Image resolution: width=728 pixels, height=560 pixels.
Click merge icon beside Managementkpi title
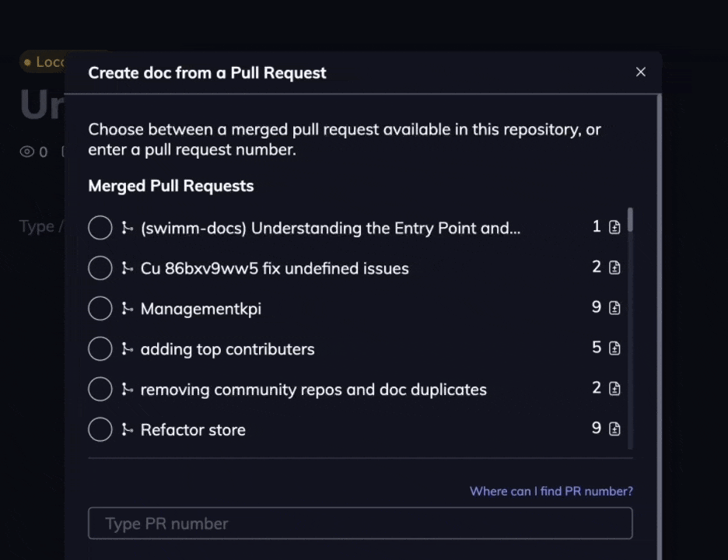[128, 309]
